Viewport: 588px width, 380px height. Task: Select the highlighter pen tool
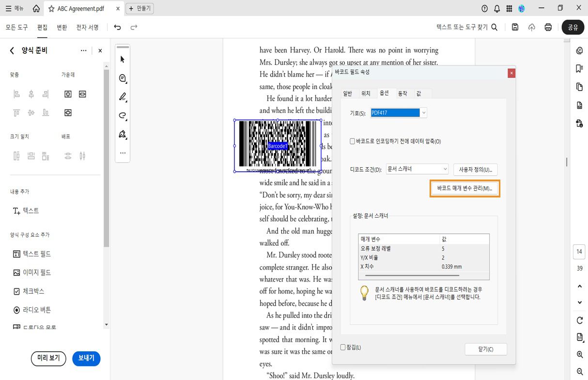[x=123, y=96]
